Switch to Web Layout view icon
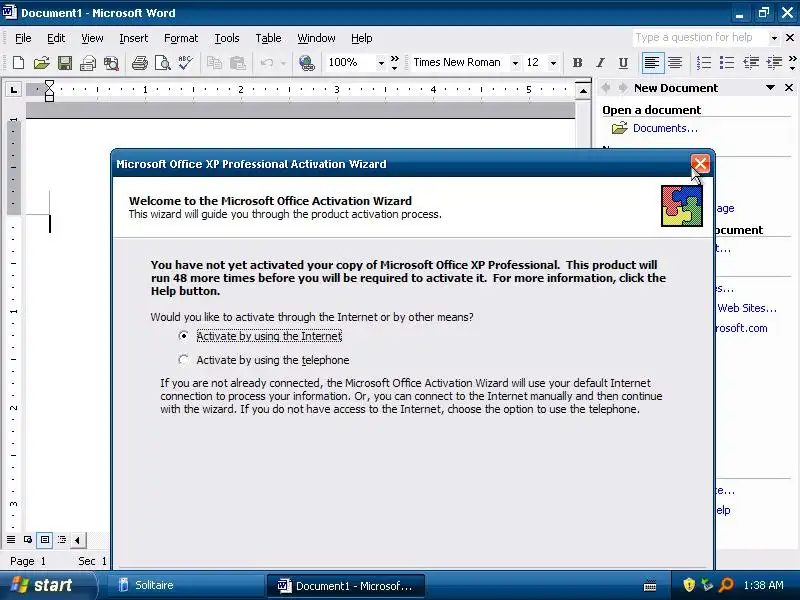 28,539
